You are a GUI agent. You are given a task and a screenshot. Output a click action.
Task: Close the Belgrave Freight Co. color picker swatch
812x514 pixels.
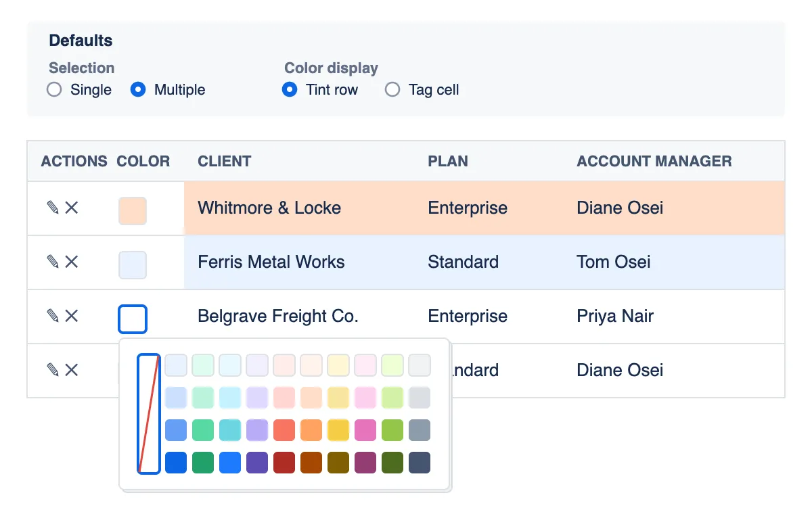133,319
